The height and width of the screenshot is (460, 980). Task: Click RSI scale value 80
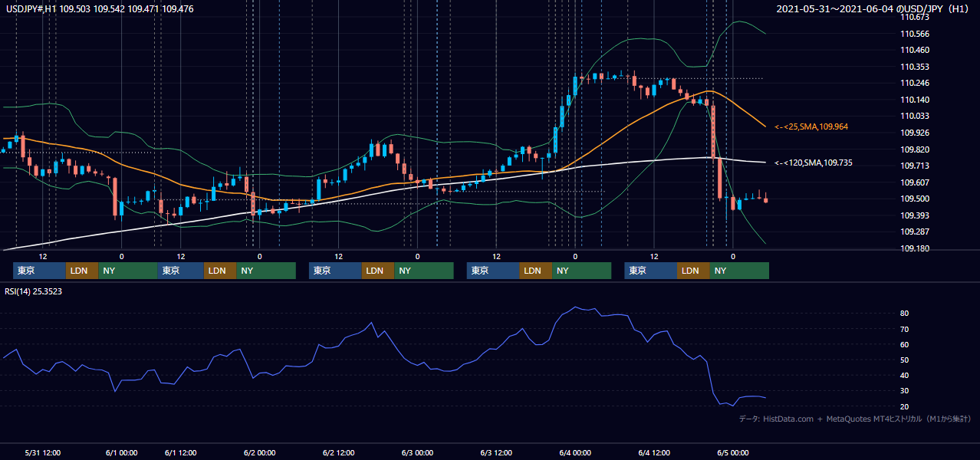905,314
